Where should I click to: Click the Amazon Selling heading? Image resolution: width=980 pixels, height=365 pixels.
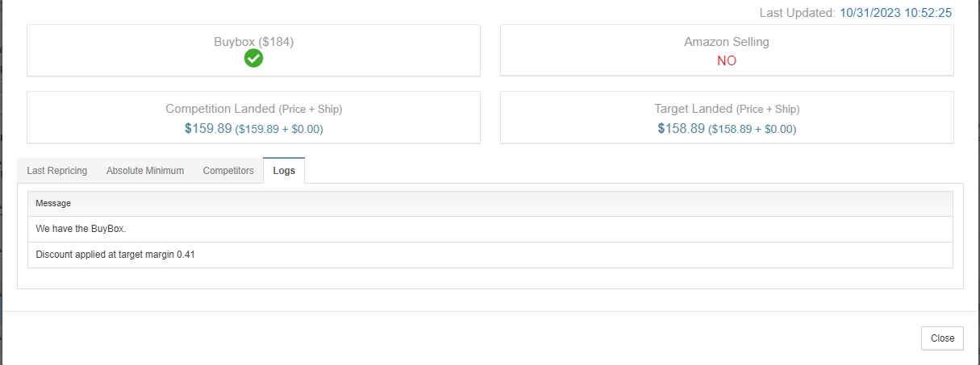point(727,42)
